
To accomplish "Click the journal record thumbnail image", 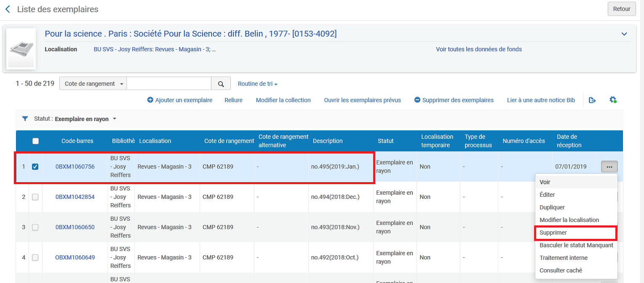I will click(x=21, y=48).
